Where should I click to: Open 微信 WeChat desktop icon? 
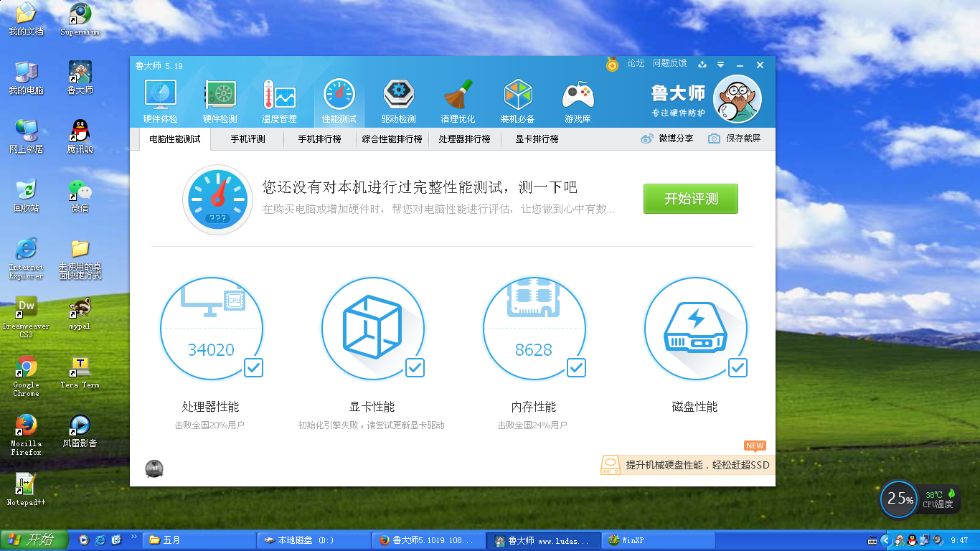(80, 194)
